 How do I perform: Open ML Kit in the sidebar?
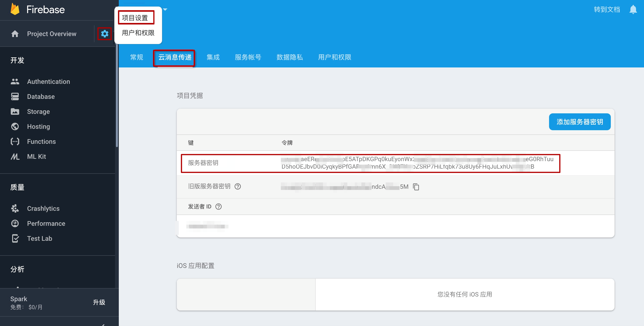tap(36, 156)
